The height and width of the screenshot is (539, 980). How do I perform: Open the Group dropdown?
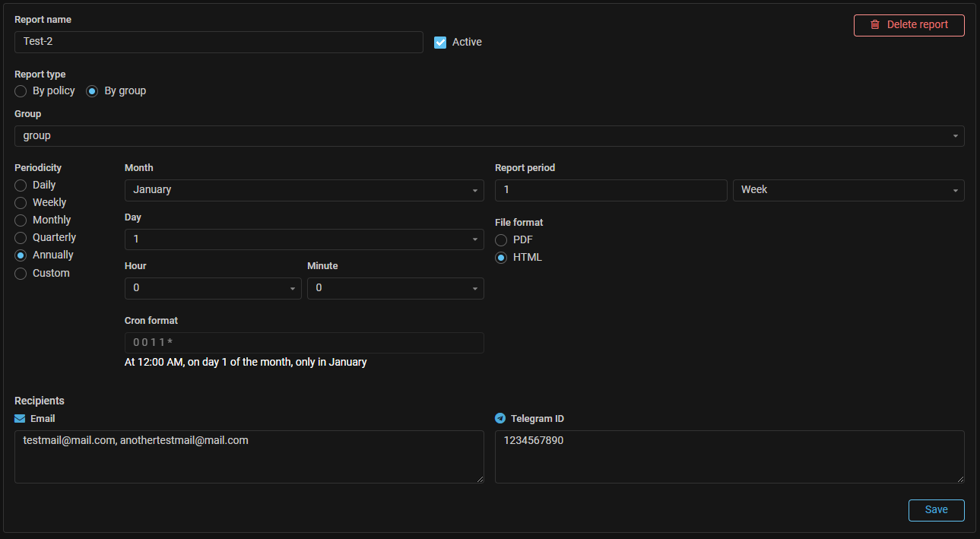(x=489, y=136)
